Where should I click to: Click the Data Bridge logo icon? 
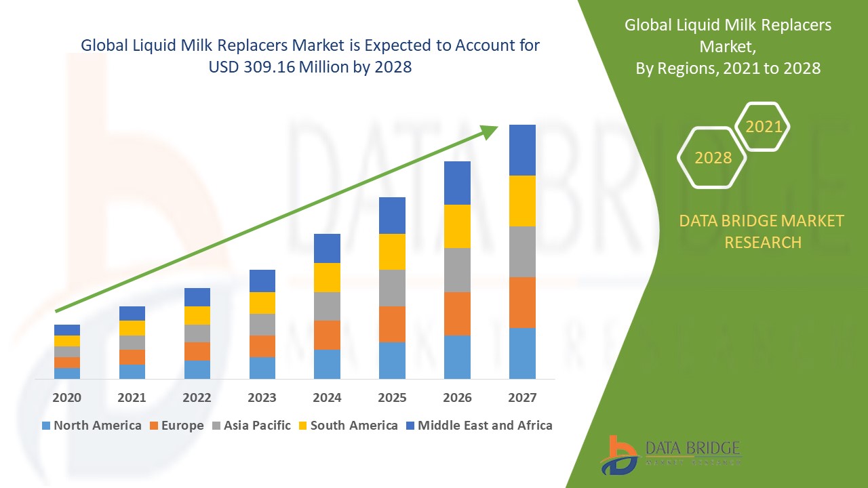coord(619,454)
